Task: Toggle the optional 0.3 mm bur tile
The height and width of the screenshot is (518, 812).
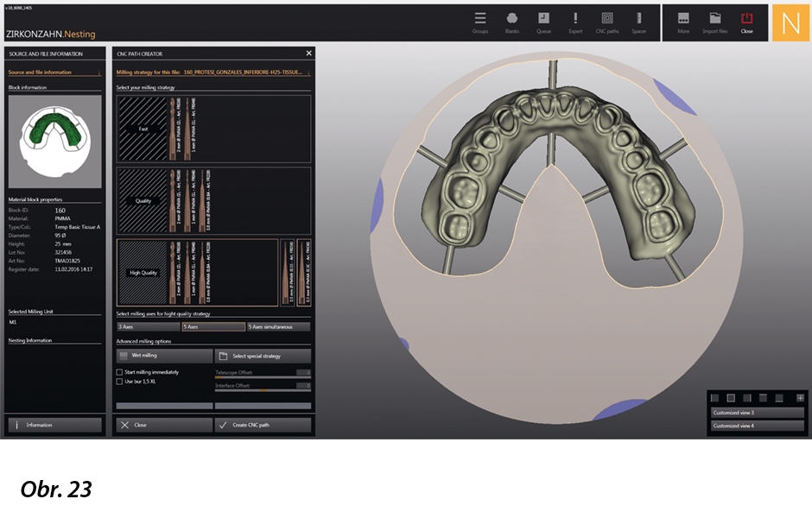Action: (304, 273)
